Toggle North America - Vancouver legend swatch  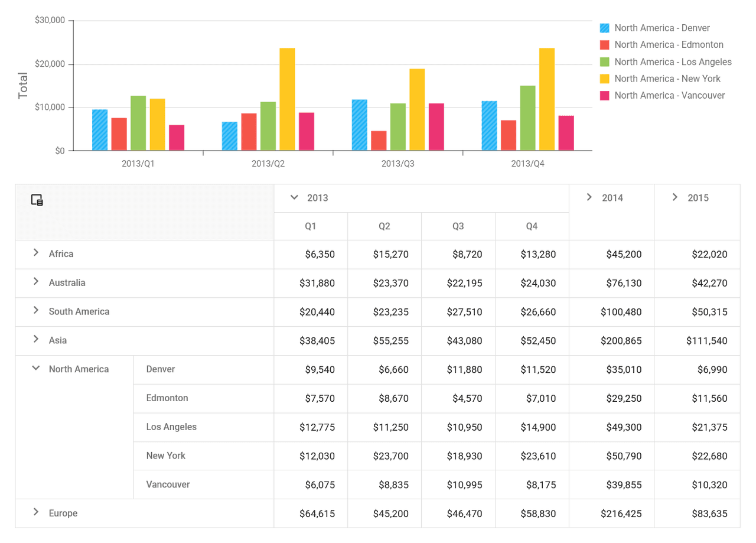click(604, 95)
